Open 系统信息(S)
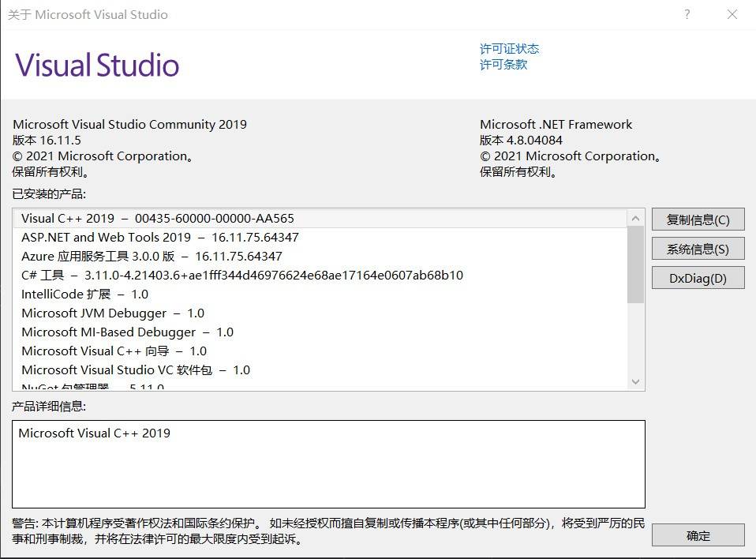The image size is (756, 559). click(698, 249)
